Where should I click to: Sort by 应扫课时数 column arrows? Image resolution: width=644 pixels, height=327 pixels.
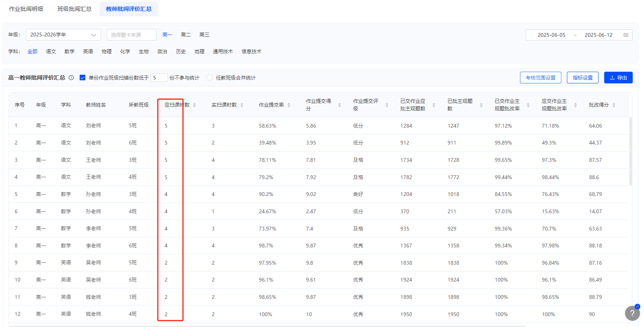pyautogui.click(x=195, y=105)
